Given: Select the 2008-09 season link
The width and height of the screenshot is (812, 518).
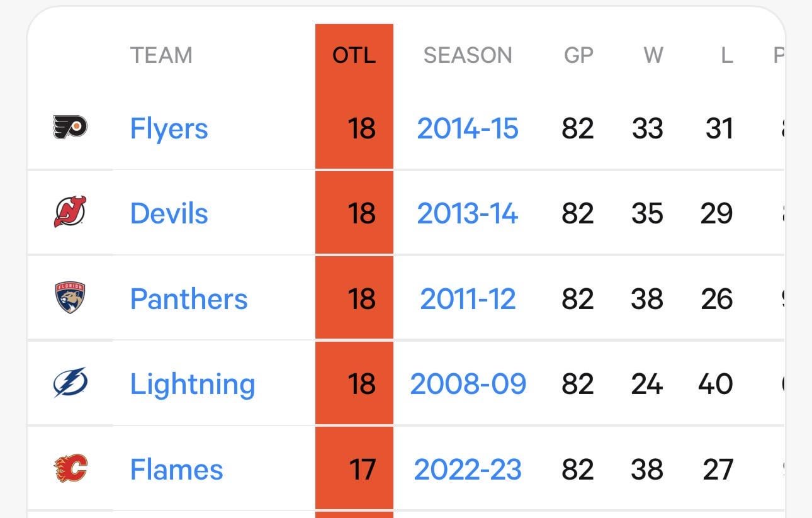Looking at the screenshot, I should pos(468,384).
